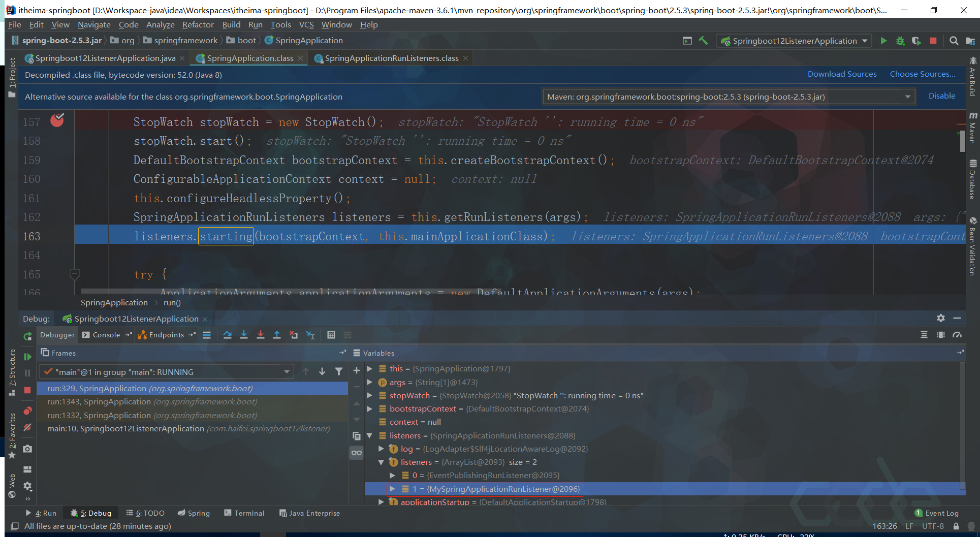Switch to the Springboot12ListenerApplication.java editor tab
The width and height of the screenshot is (980, 537).
[105, 58]
